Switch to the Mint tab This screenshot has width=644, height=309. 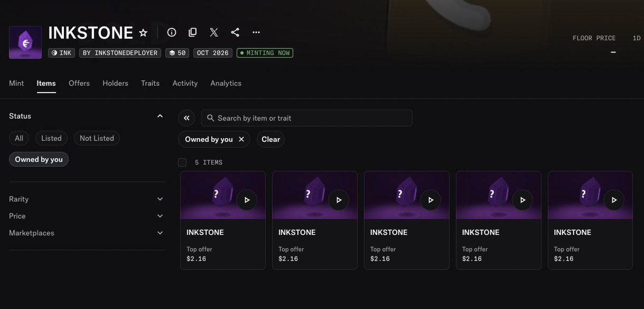pyautogui.click(x=17, y=83)
